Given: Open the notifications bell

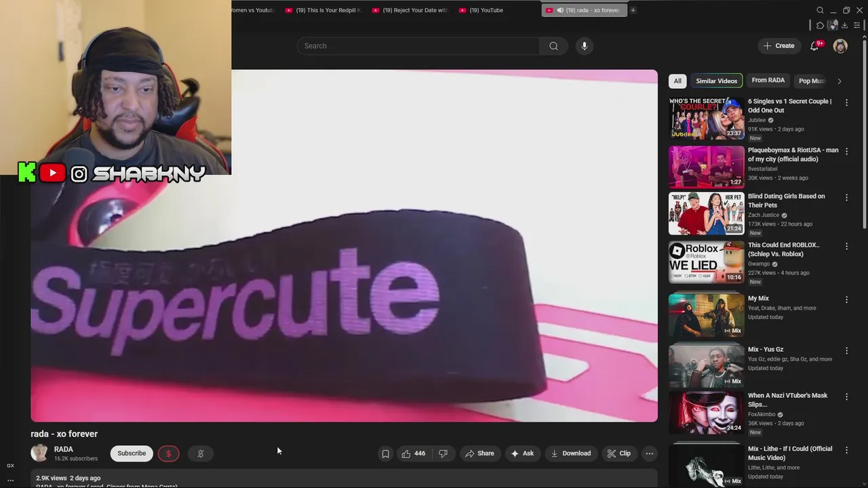Looking at the screenshot, I should click(814, 46).
